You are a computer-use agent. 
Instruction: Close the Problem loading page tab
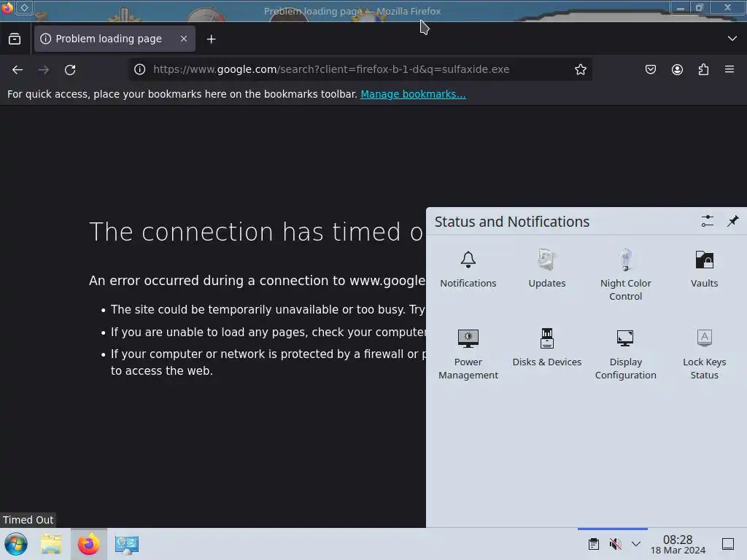tap(184, 39)
